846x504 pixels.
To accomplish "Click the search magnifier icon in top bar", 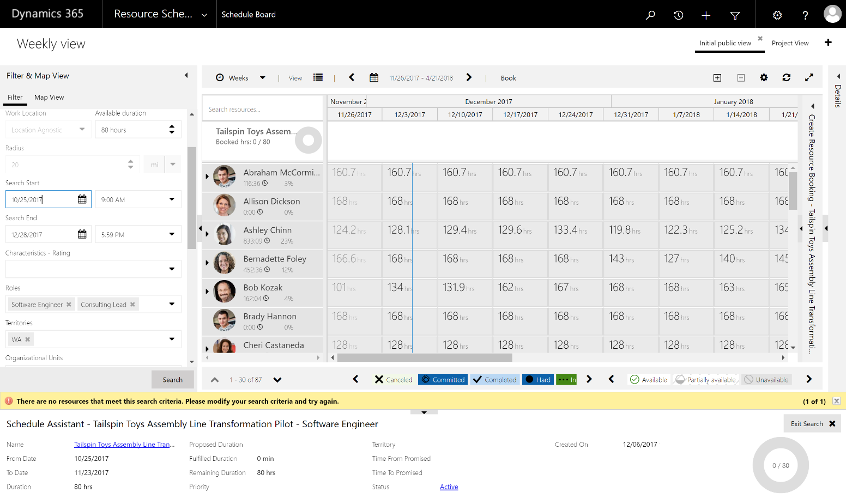I will 650,15.
